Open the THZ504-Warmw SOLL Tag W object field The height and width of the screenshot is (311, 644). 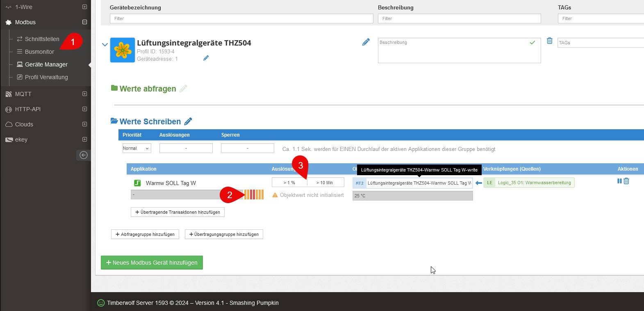click(419, 183)
